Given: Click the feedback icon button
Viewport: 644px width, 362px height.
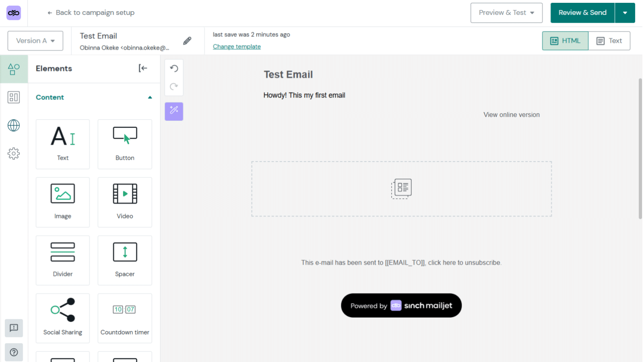Looking at the screenshot, I should click(14, 328).
